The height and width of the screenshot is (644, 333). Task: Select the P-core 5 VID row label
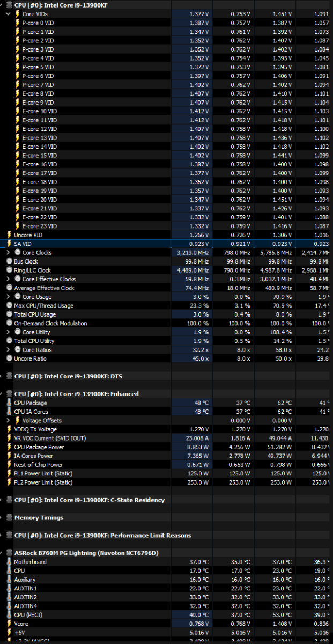pyautogui.click(x=38, y=67)
